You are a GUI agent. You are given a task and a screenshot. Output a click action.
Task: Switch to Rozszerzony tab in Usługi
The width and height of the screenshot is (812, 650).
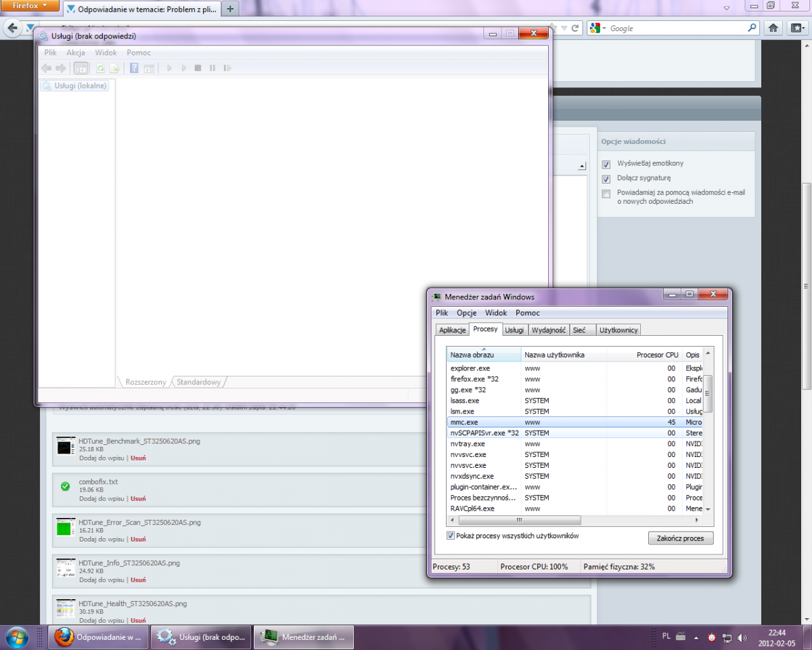click(145, 382)
